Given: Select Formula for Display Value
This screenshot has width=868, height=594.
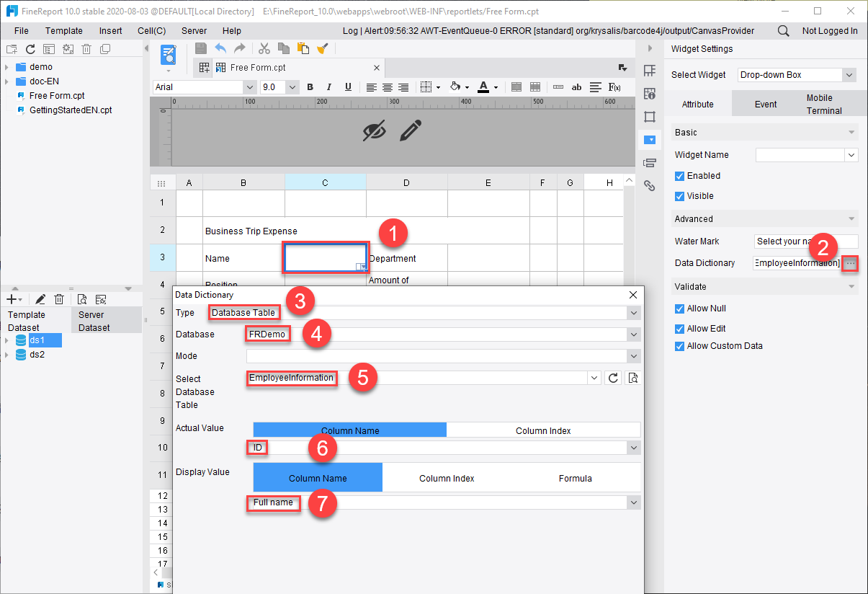Looking at the screenshot, I should (x=576, y=478).
